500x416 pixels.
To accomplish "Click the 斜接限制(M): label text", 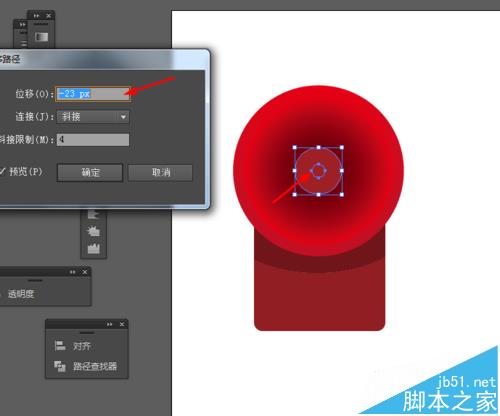I will [27, 140].
